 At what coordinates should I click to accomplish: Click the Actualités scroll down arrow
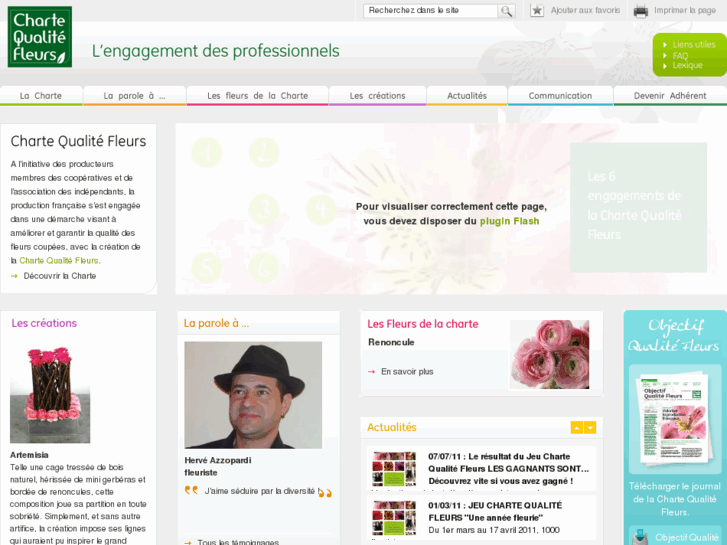(590, 428)
